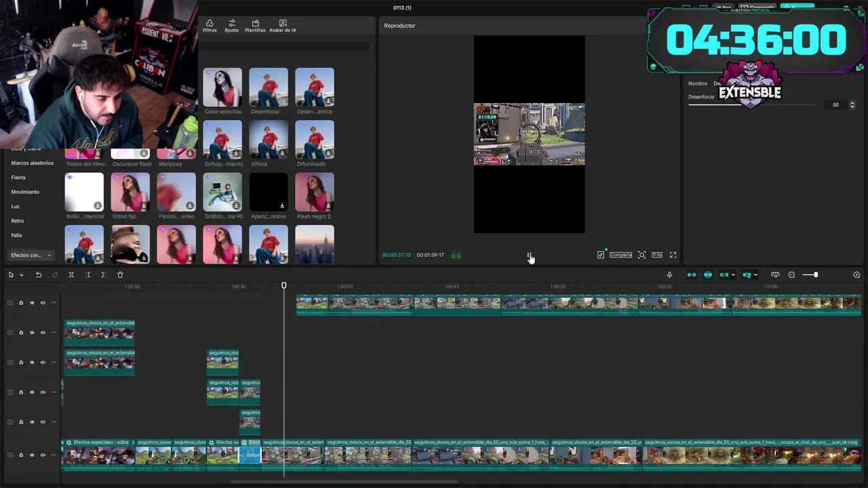Hide the bottom main track
The height and width of the screenshot is (488, 868).
(32, 455)
